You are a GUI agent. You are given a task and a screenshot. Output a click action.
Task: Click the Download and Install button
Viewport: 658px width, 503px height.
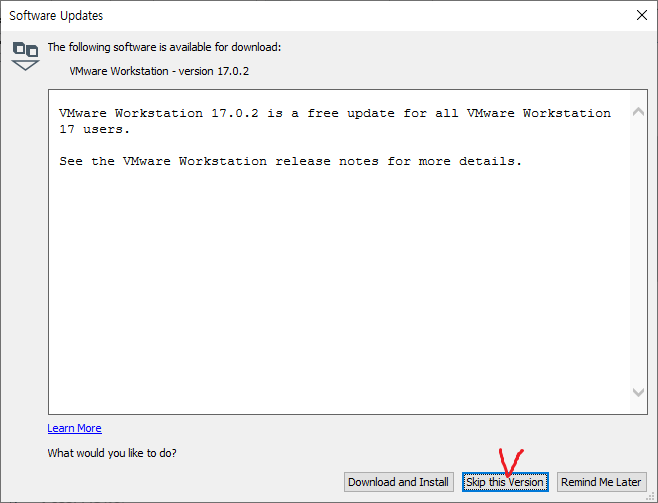(x=398, y=482)
